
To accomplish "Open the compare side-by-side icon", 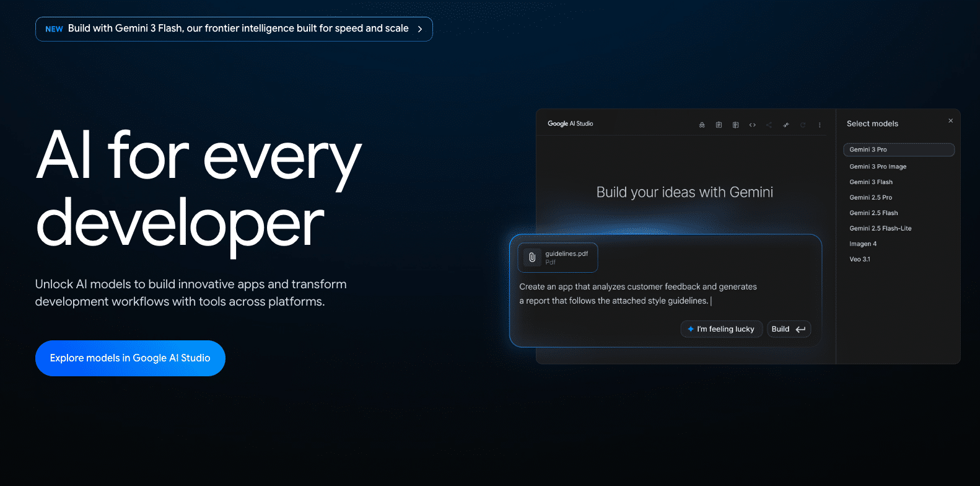I will 735,125.
